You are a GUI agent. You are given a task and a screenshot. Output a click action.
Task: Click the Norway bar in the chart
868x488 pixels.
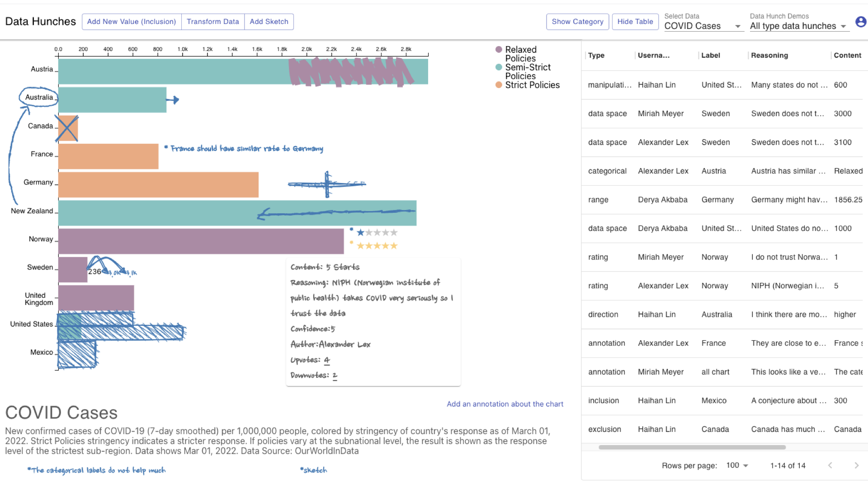click(x=201, y=241)
